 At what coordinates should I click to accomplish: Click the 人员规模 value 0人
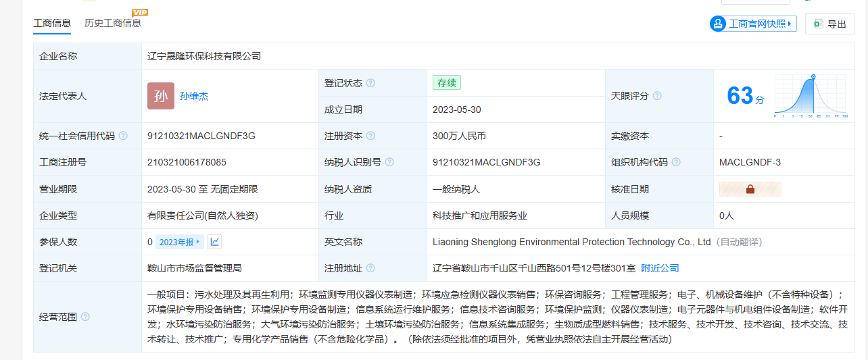[x=727, y=215]
